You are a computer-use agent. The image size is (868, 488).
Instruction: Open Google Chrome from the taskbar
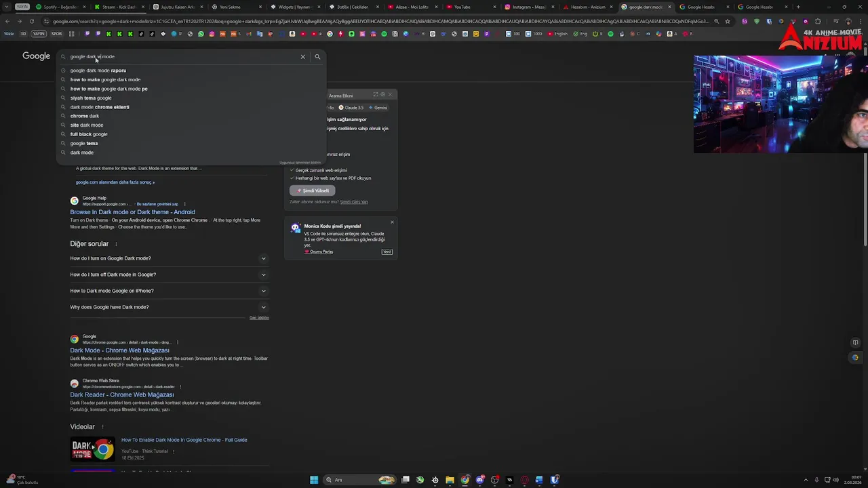click(x=465, y=480)
